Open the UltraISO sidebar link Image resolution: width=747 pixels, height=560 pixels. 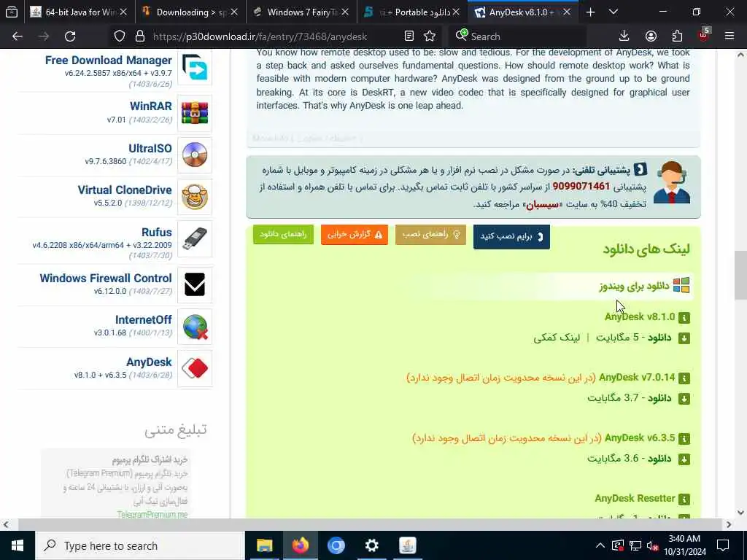pos(150,149)
